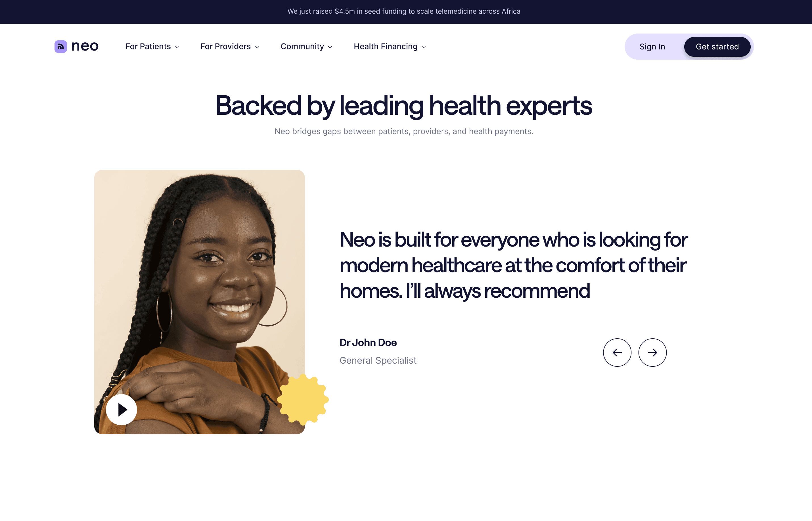Click the Backed by leading health experts heading
The width and height of the screenshot is (812, 521).
[404, 106]
